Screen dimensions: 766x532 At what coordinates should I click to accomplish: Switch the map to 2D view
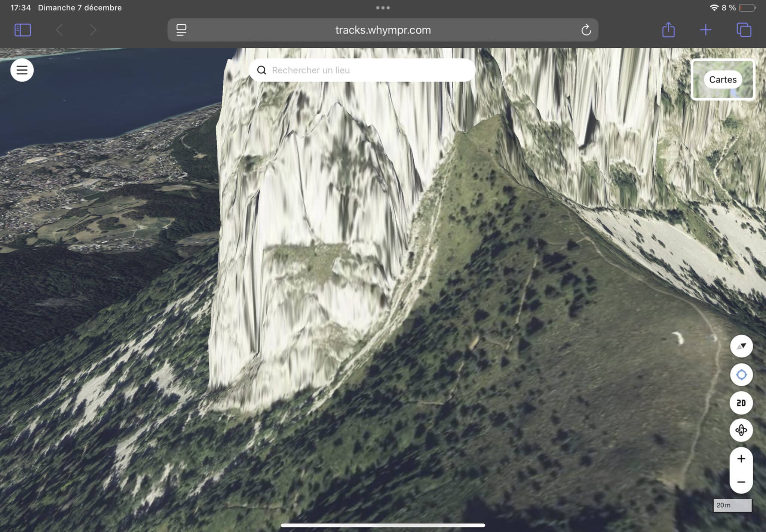(741, 403)
